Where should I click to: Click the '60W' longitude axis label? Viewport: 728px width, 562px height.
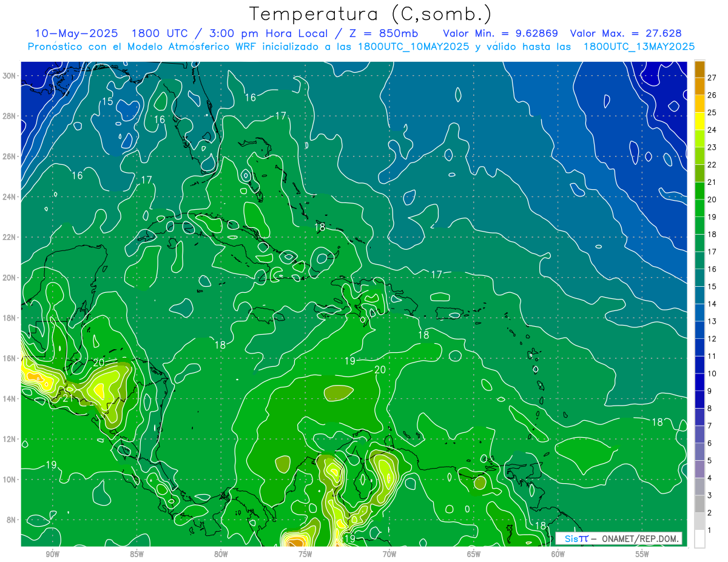coord(558,554)
